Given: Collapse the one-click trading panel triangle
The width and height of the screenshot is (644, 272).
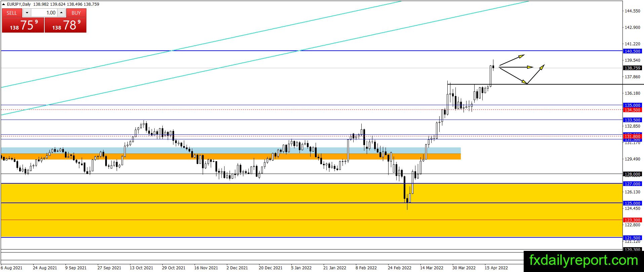Looking at the screenshot, I should click(4, 4).
